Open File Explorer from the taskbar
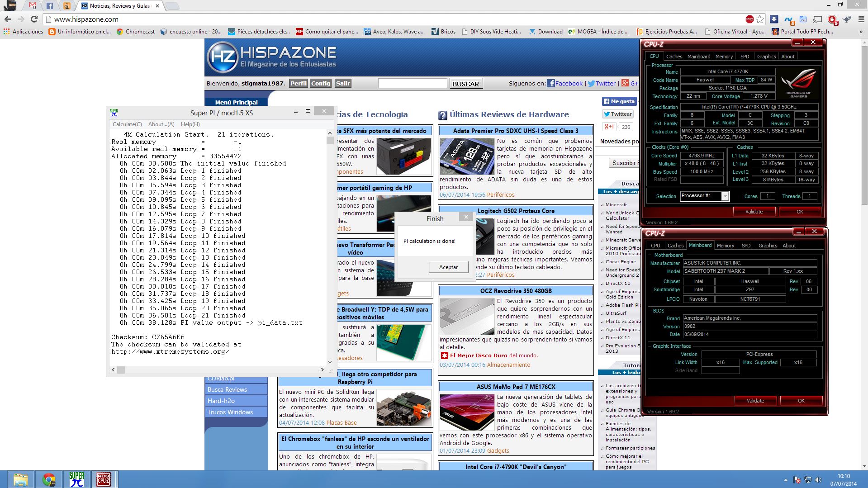The height and width of the screenshot is (488, 868). (x=21, y=479)
